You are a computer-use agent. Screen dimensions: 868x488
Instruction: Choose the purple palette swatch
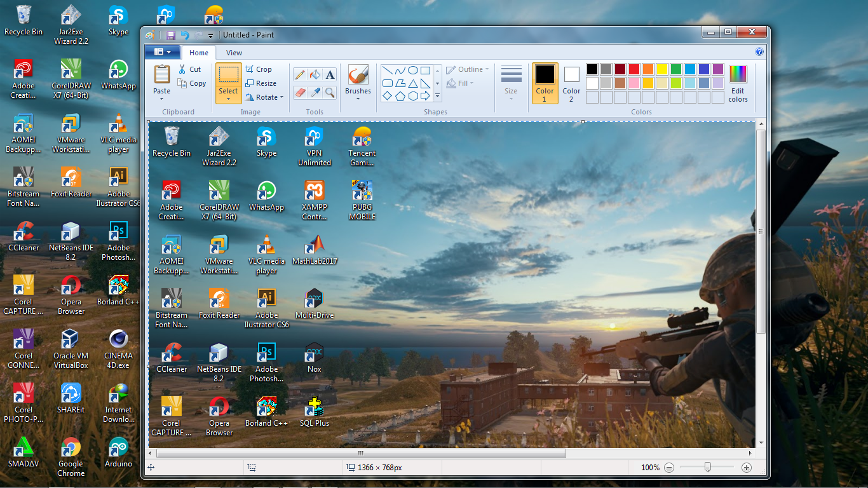(x=717, y=69)
